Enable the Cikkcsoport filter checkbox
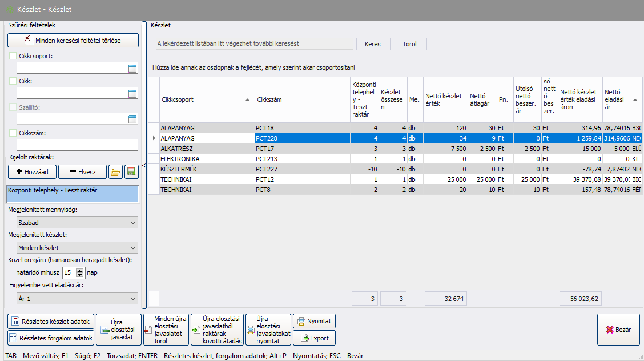644x361 pixels. (x=13, y=56)
